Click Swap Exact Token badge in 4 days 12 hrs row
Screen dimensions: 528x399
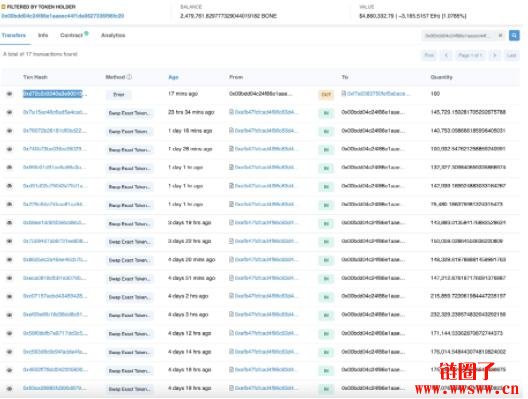(x=129, y=334)
